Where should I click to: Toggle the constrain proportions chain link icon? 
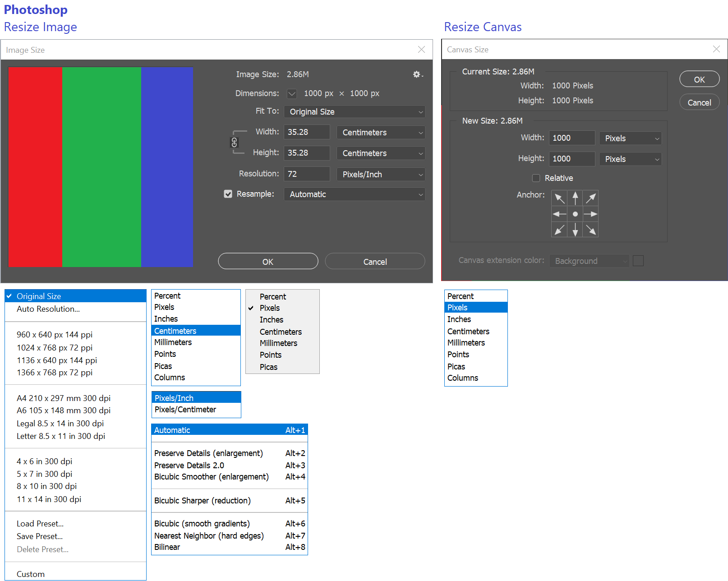pos(234,143)
